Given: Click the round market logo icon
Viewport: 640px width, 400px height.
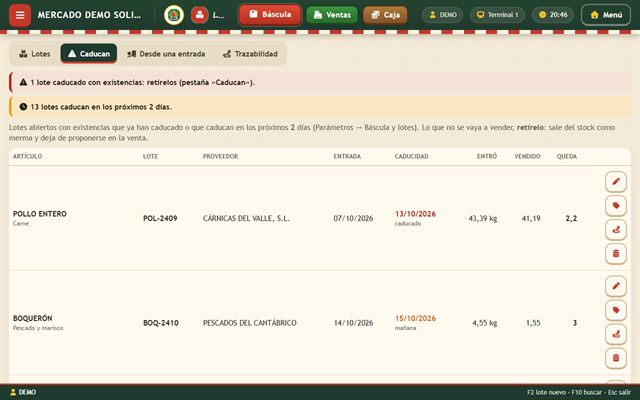Looking at the screenshot, I should (x=174, y=15).
